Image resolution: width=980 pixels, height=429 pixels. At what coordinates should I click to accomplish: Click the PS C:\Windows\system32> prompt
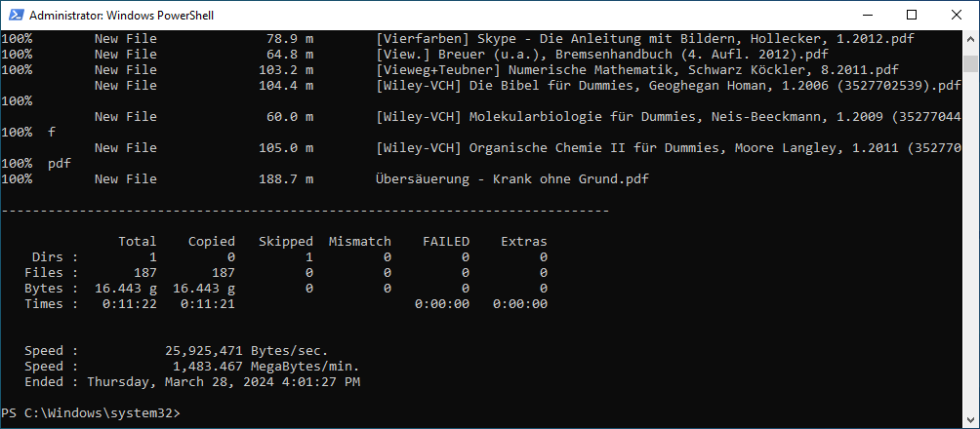click(x=90, y=413)
